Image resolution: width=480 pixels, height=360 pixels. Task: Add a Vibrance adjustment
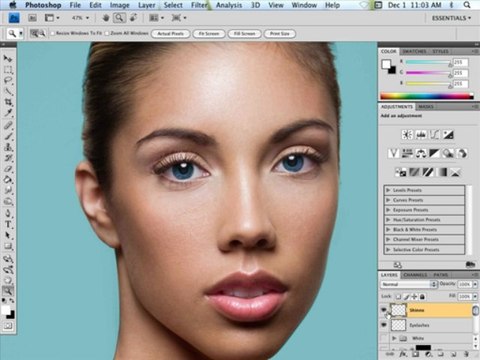[393, 153]
